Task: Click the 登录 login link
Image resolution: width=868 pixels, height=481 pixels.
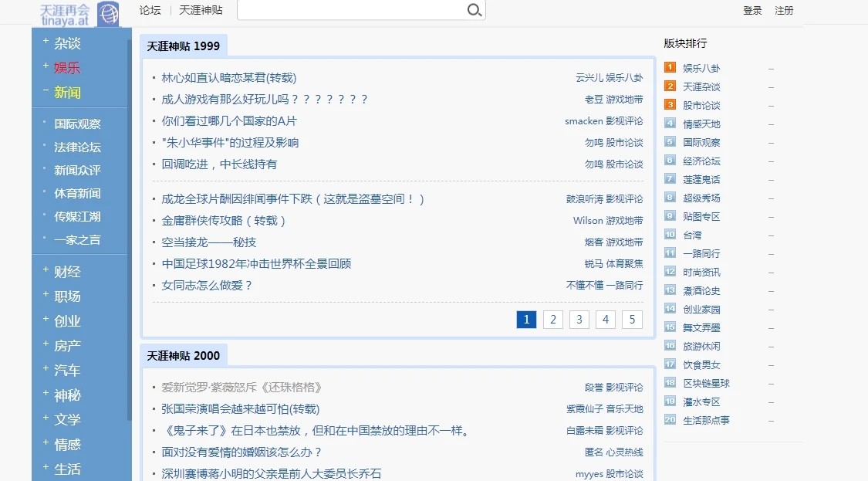Action: [x=752, y=10]
